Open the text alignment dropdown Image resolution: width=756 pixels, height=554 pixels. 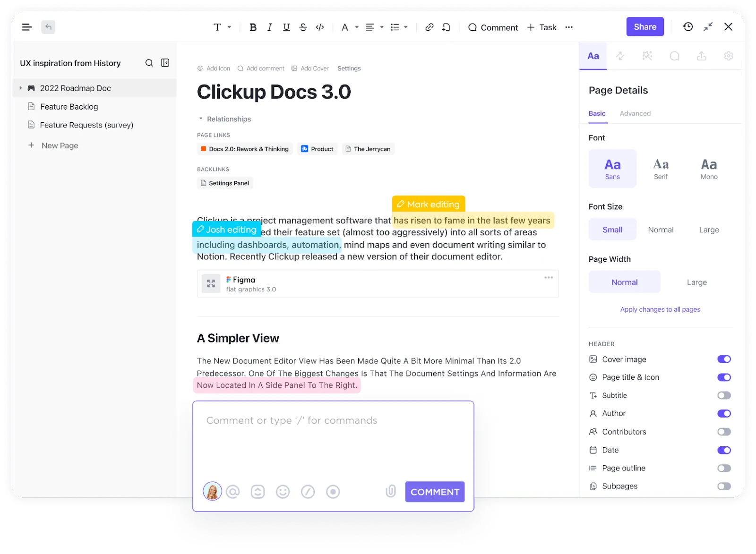click(x=374, y=27)
